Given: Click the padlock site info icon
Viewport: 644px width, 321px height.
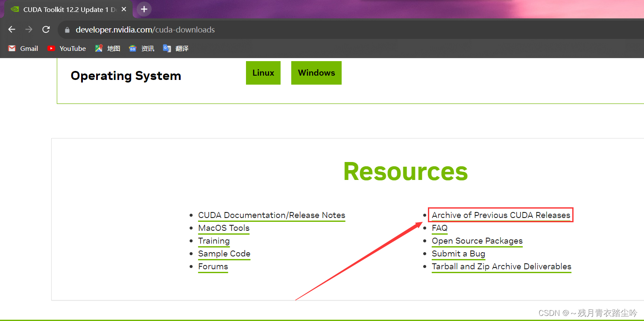Looking at the screenshot, I should [x=67, y=30].
